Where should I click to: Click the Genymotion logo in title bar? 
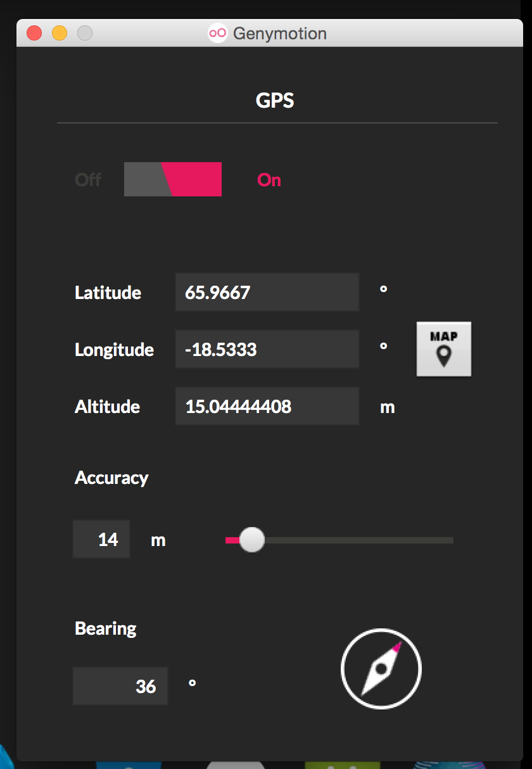click(x=217, y=32)
